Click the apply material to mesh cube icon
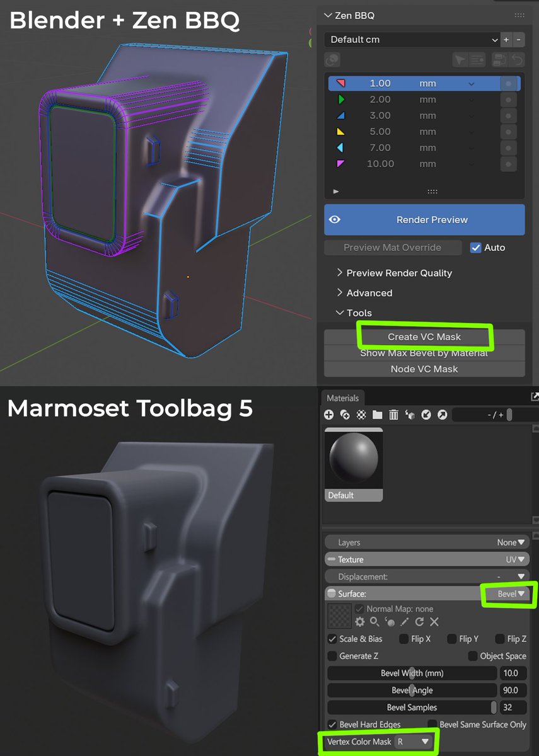The height and width of the screenshot is (756, 539). pyautogui.click(x=410, y=415)
